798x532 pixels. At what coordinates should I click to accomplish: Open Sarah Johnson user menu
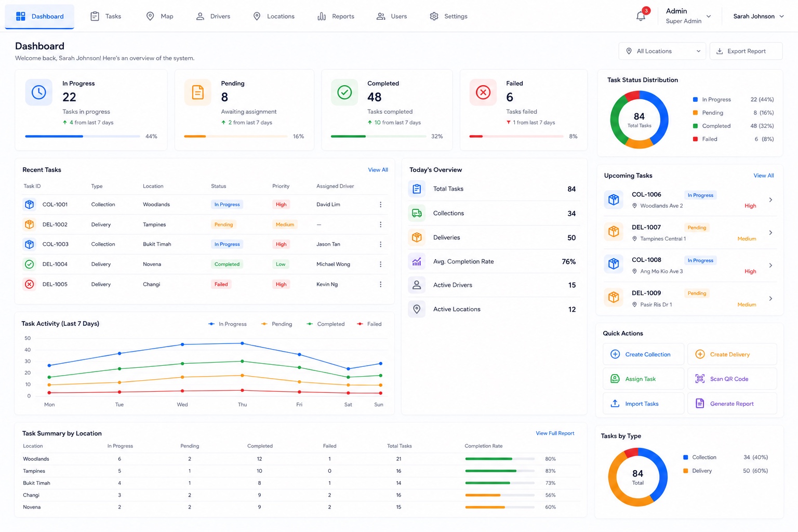pyautogui.click(x=759, y=16)
